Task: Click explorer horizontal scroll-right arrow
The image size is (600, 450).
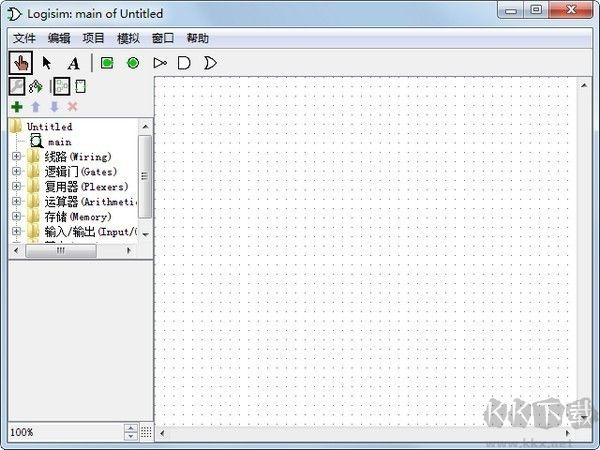Action: pos(129,251)
